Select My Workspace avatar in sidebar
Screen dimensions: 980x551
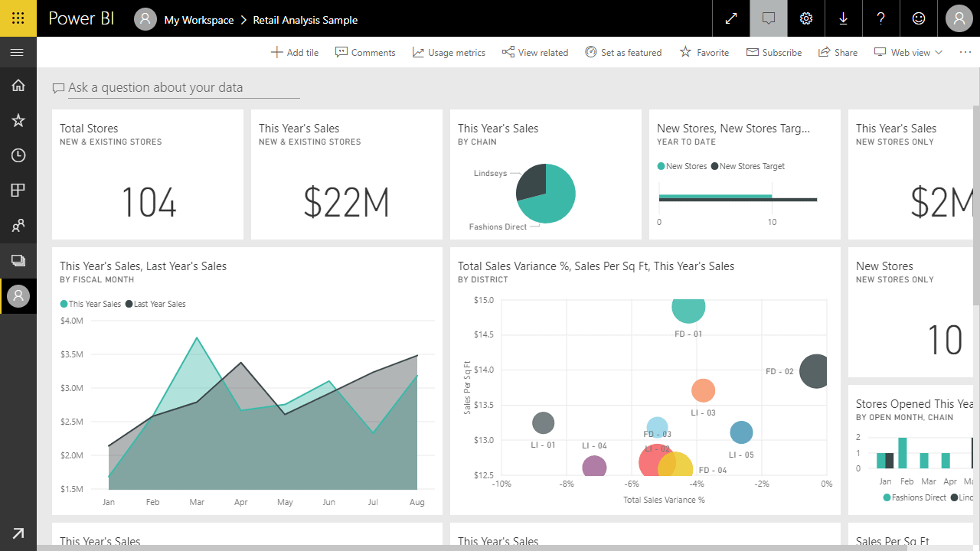coord(18,295)
